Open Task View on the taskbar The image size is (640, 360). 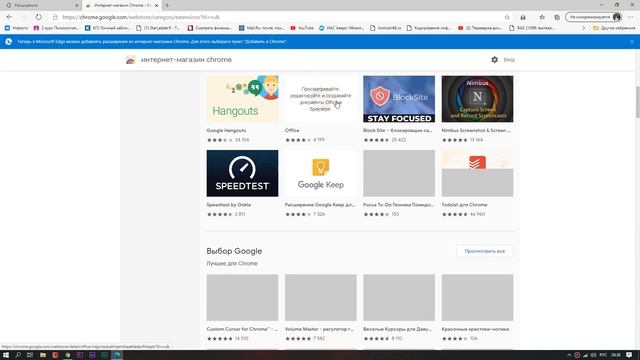(30, 355)
